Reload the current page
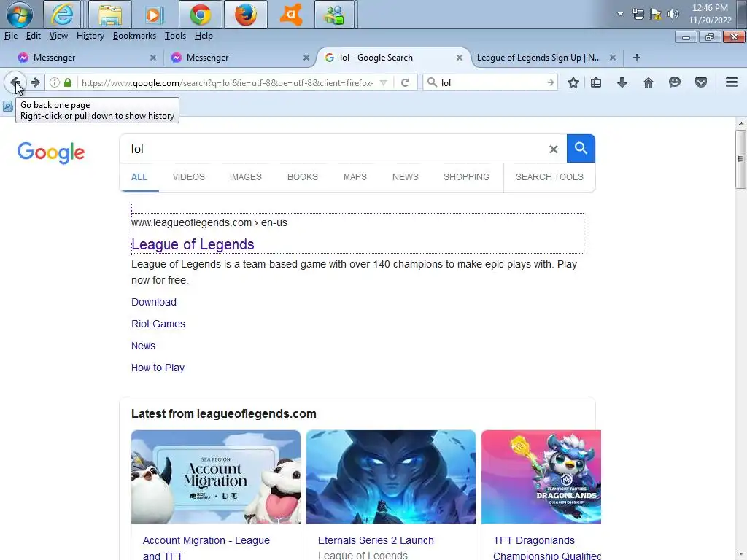Viewport: 747px width, 560px height. [x=405, y=82]
